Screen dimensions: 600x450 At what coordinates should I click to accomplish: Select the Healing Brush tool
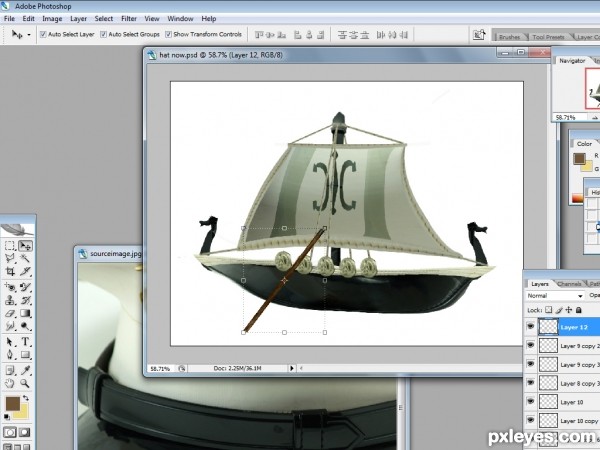(10, 287)
